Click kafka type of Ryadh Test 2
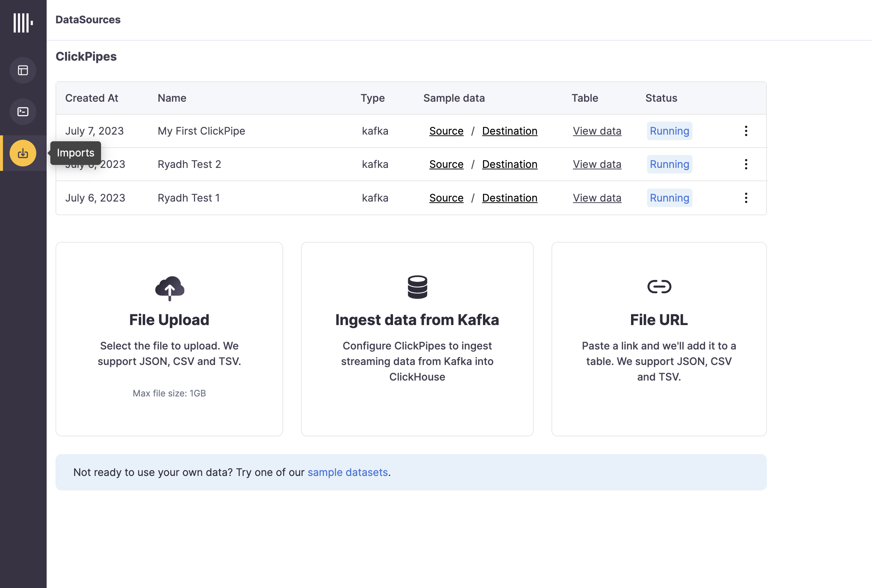Screen dimensions: 872x588 [375, 164]
